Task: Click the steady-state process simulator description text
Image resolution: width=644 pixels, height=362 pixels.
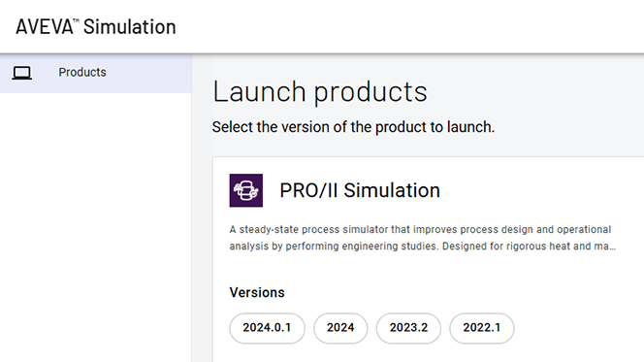Action: click(x=422, y=238)
